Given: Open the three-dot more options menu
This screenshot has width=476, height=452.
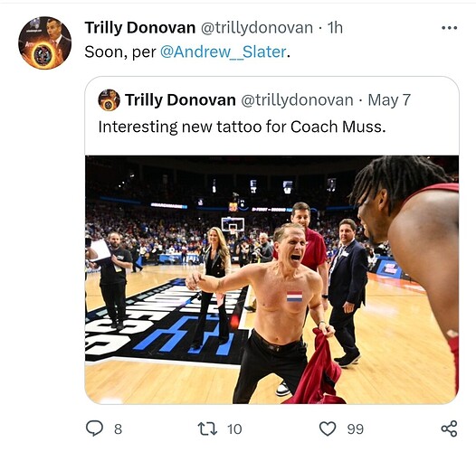Looking at the screenshot, I should click(449, 28).
